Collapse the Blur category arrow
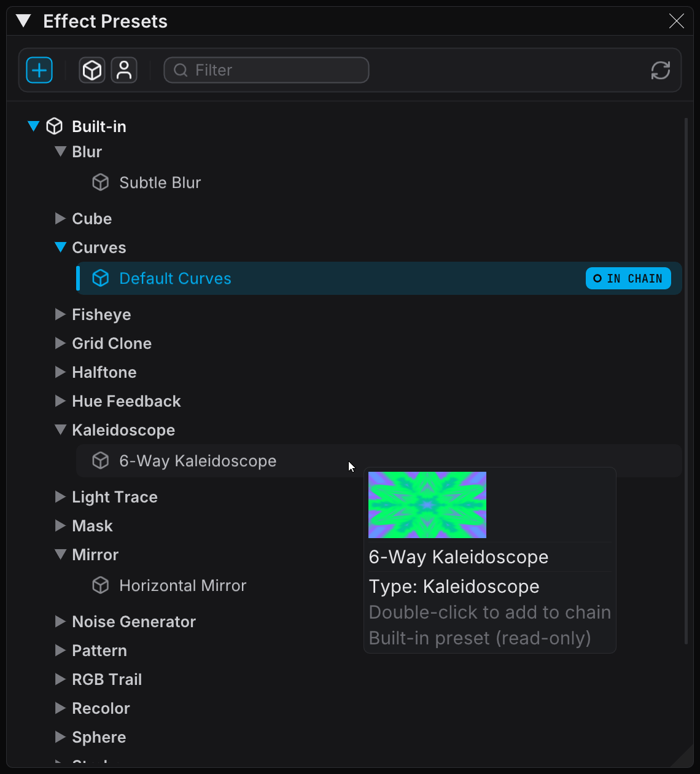This screenshot has height=774, width=700. point(60,151)
